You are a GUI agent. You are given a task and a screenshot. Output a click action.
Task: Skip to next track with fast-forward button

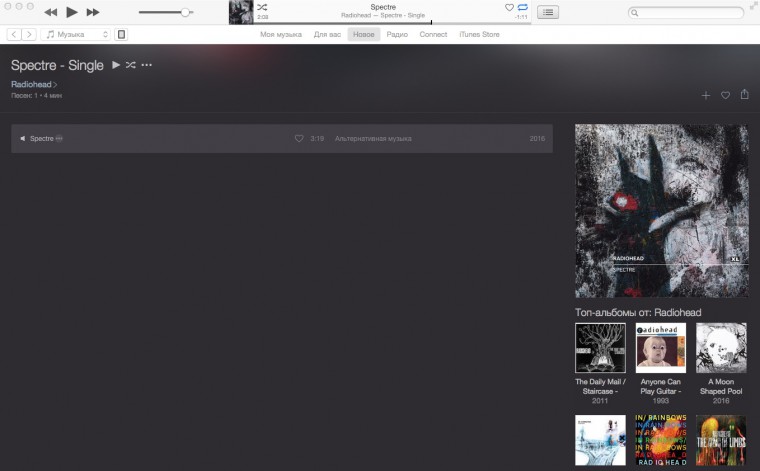coord(93,12)
